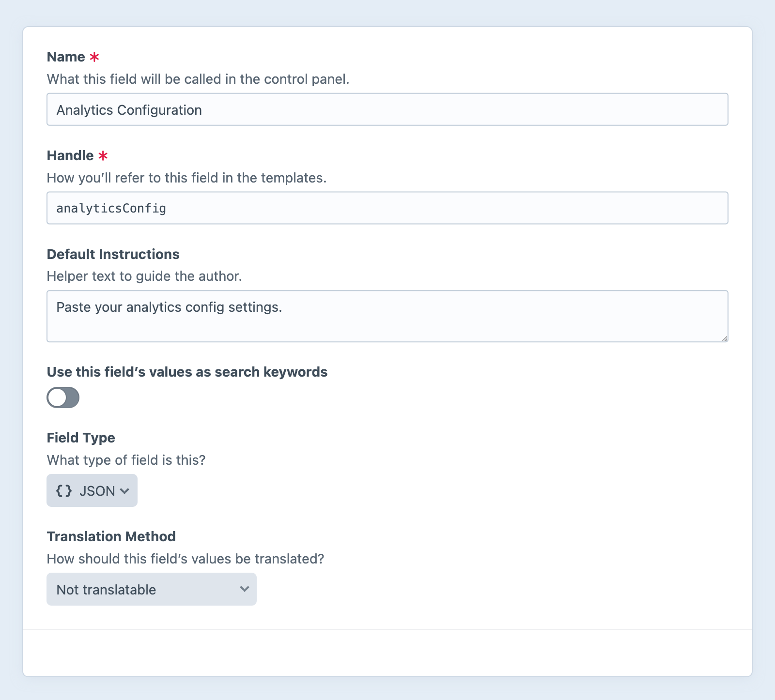Click the resize grip on the instructions textarea
Screen dimensions: 775x700
click(724, 339)
